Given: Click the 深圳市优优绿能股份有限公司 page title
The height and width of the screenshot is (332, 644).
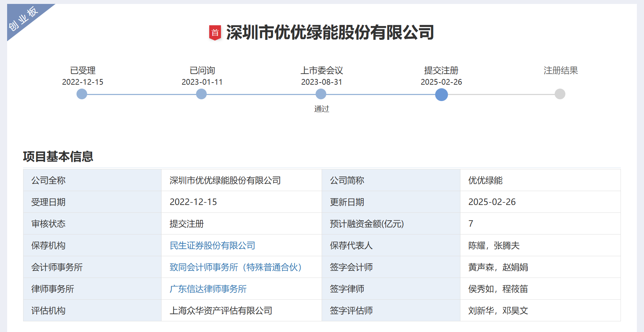Looking at the screenshot, I should pyautogui.click(x=330, y=33).
